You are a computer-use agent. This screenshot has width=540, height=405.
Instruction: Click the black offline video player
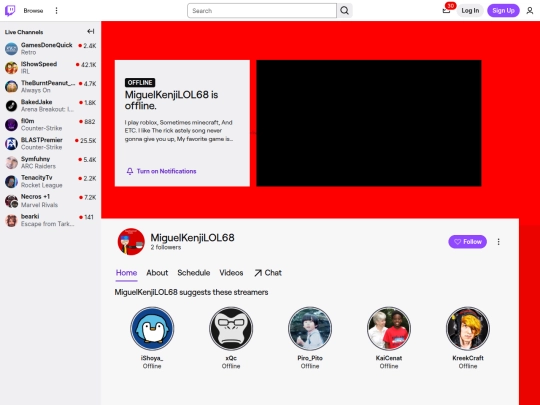tap(369, 123)
